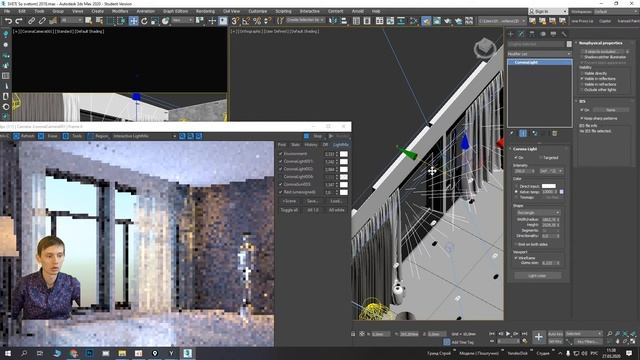The width and height of the screenshot is (640, 360).
Task: Click the Redo arrow in main toolbar
Action: point(19,21)
